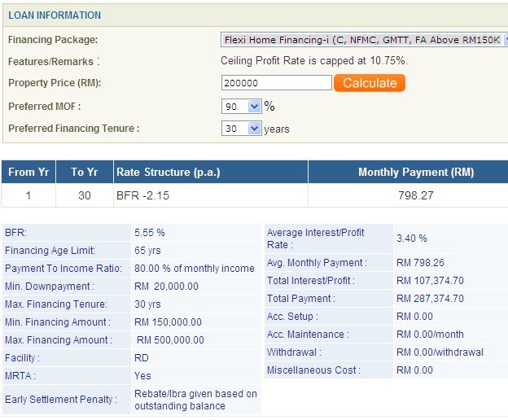
Task: Click the Avg. Monthly Payment value RM 798.26
Action: pyautogui.click(x=420, y=263)
